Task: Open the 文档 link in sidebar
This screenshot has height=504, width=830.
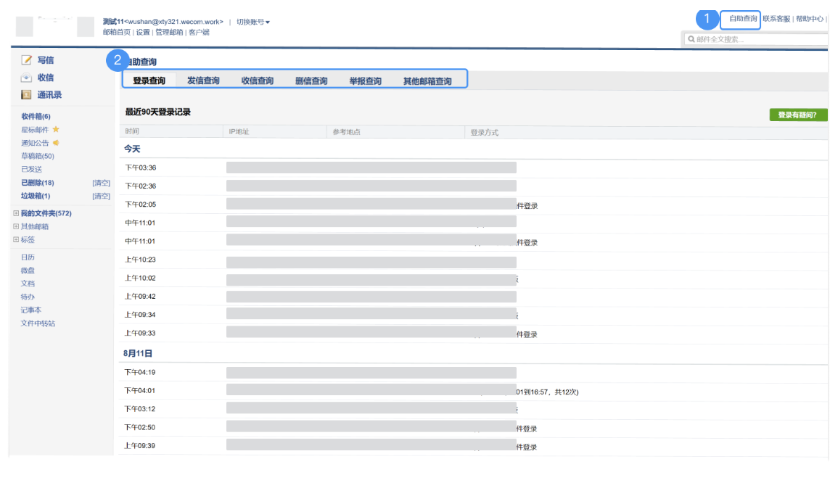Action: [x=28, y=284]
